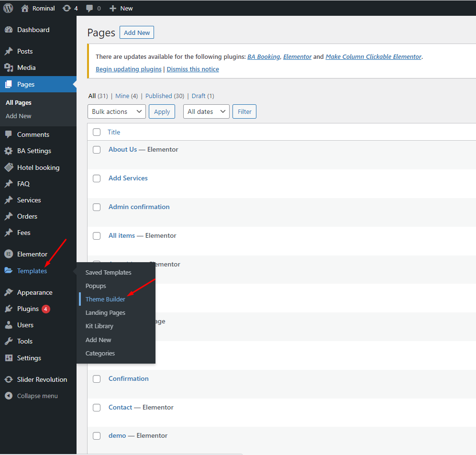Select the Contact page checkbox
Screen dimensions: 476x455
click(x=97, y=408)
